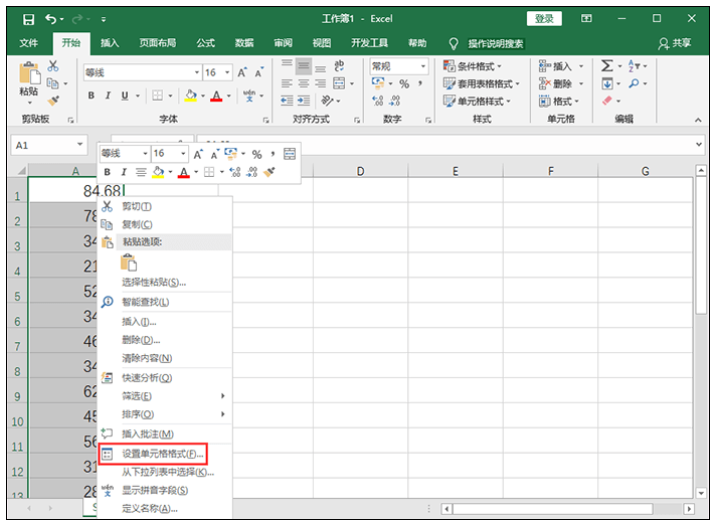Viewport: 725px width, 524px height.
Task: Apply yellow fill color in ribbon
Action: click(x=191, y=95)
